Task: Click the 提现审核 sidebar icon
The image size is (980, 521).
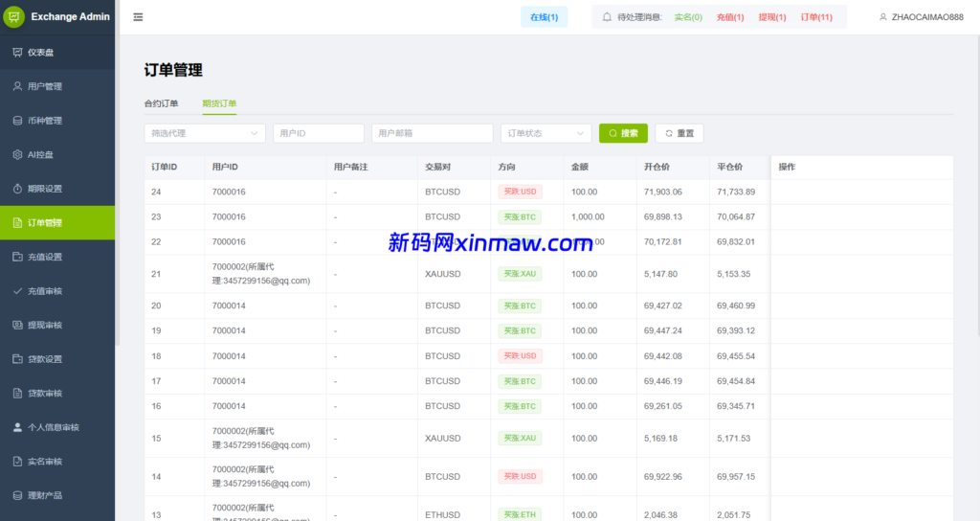Action: [x=17, y=326]
